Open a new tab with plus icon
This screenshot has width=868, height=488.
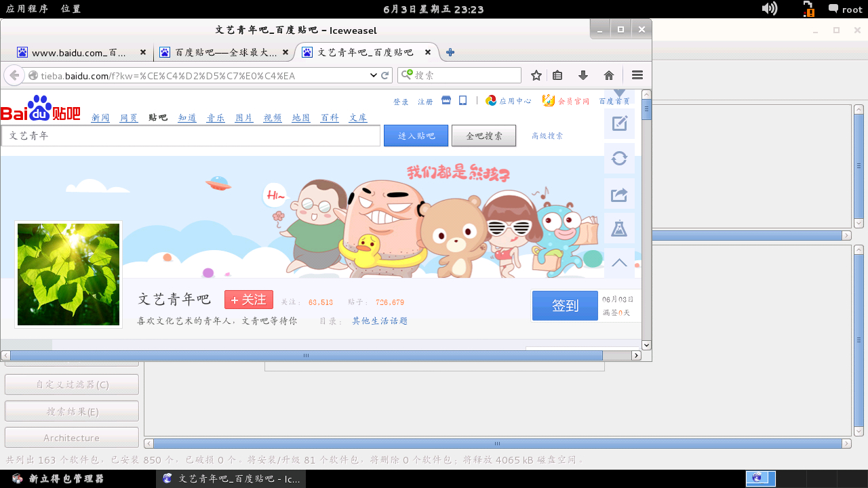pyautogui.click(x=450, y=52)
